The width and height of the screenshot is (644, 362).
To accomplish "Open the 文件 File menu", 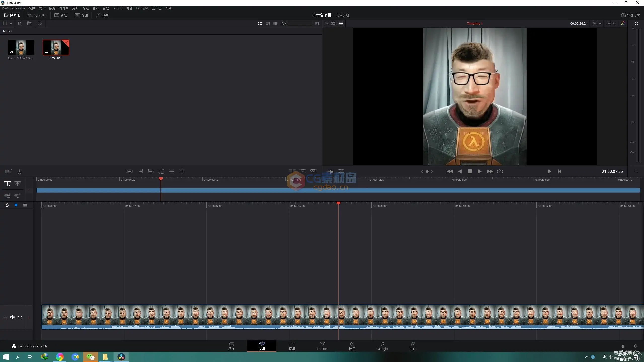I will point(32,8).
